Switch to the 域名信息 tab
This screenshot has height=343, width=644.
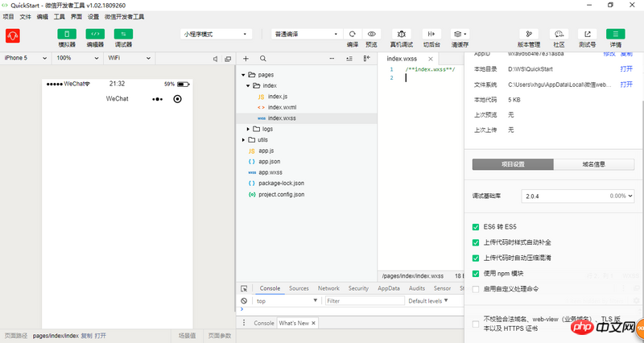tap(594, 164)
